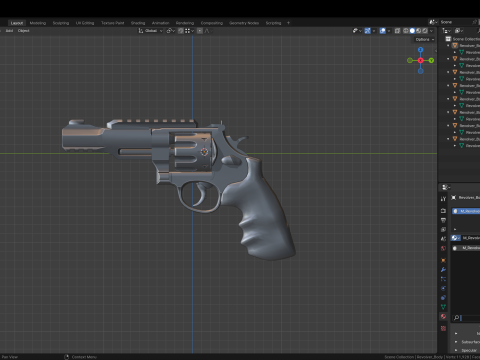480x360 pixels.
Task: Click the first green mesh data icon
Action: (462, 52)
